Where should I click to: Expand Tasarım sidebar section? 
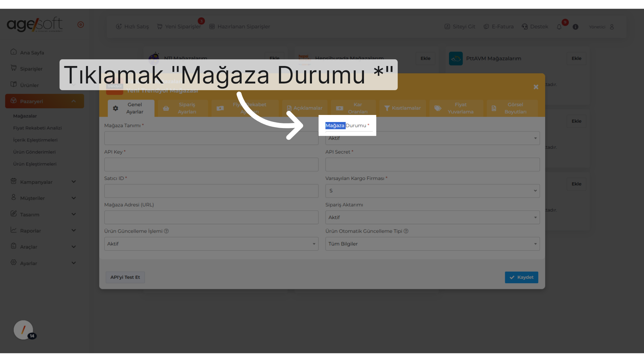[44, 214]
